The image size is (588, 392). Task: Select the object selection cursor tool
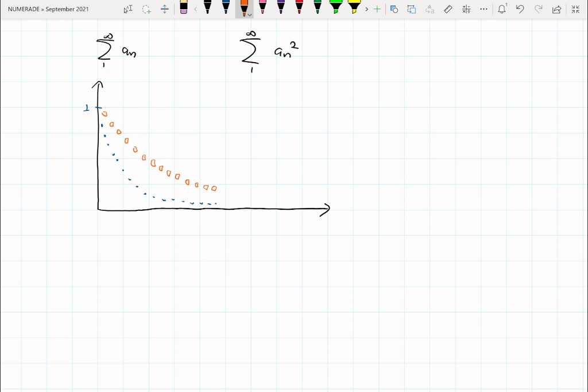[x=127, y=9]
